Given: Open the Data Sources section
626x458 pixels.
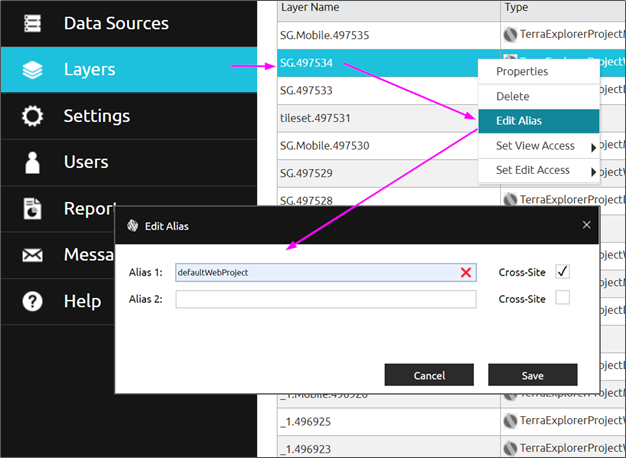Looking at the screenshot, I should pos(129,24).
